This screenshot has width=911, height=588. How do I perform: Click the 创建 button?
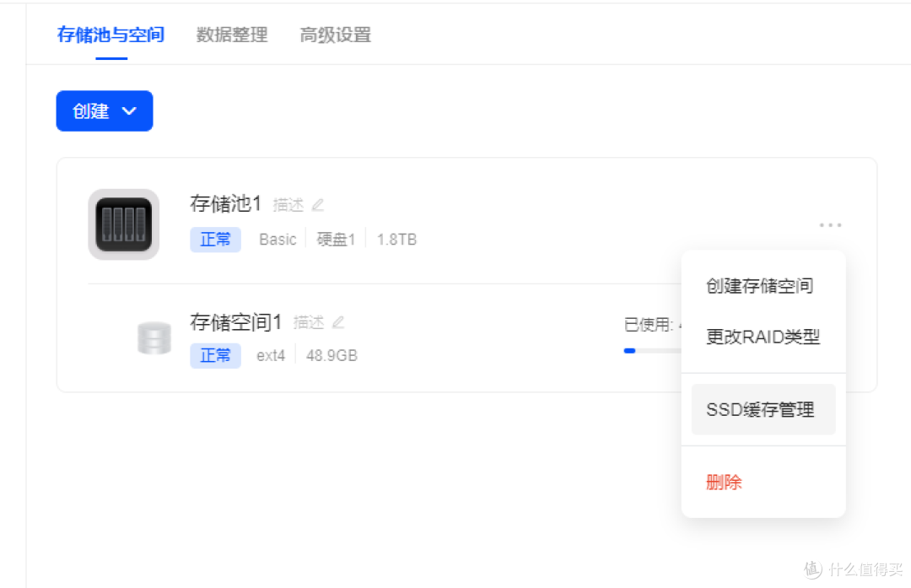pyautogui.click(x=93, y=111)
